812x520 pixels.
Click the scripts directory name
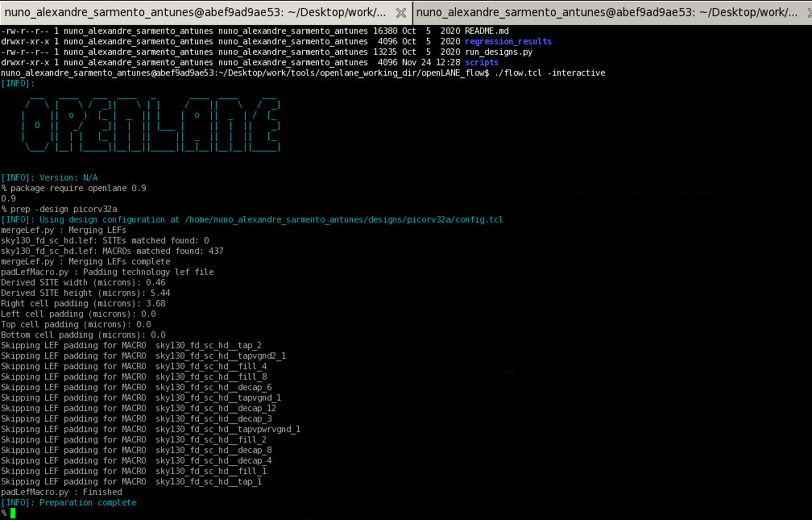pyautogui.click(x=482, y=62)
